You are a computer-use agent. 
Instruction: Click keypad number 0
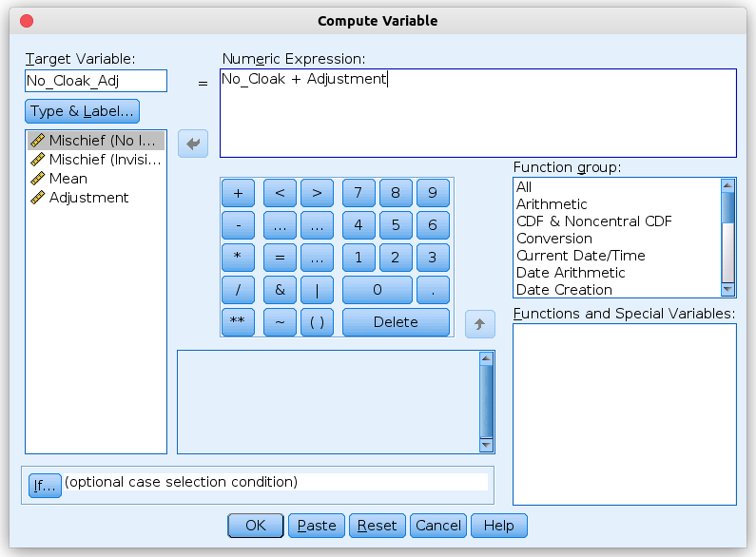[x=378, y=290]
